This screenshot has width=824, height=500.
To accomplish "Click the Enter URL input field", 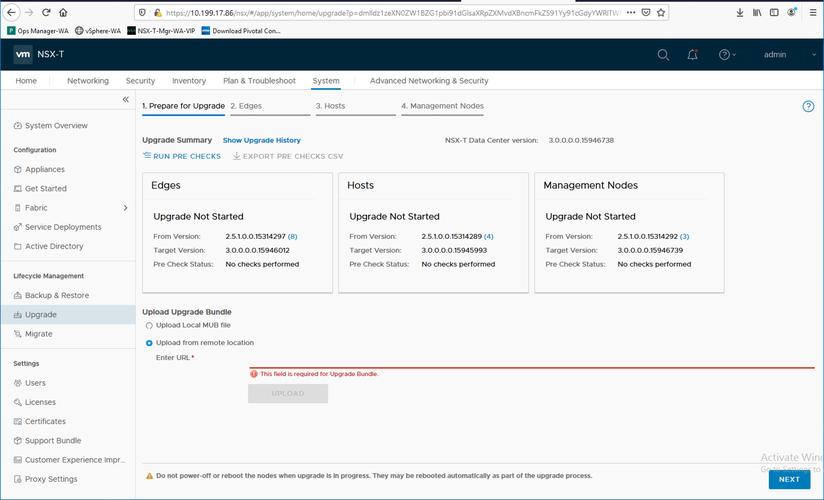I will tap(530, 359).
